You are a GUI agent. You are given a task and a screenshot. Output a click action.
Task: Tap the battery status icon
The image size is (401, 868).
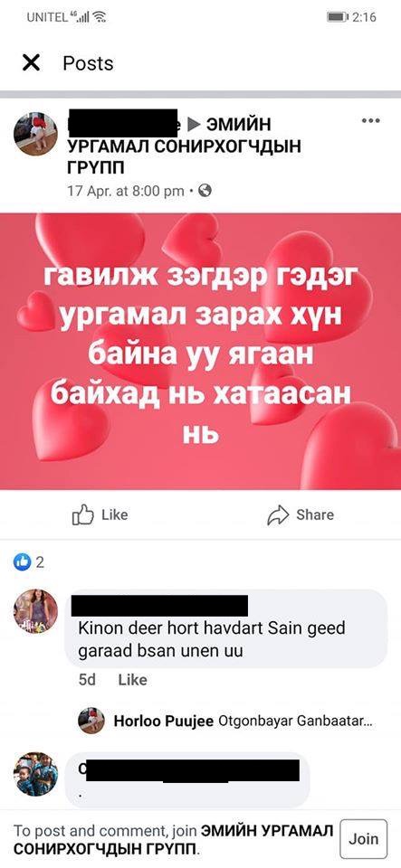pos(338,17)
